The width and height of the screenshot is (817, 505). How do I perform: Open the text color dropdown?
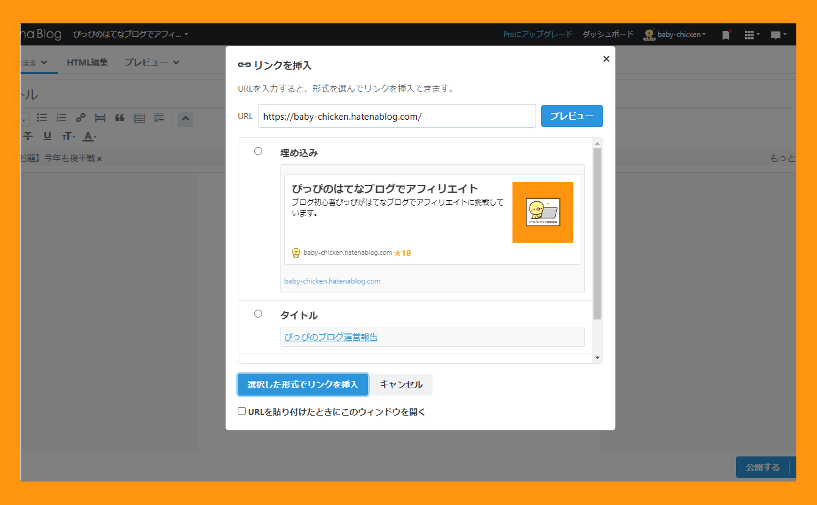click(x=89, y=136)
